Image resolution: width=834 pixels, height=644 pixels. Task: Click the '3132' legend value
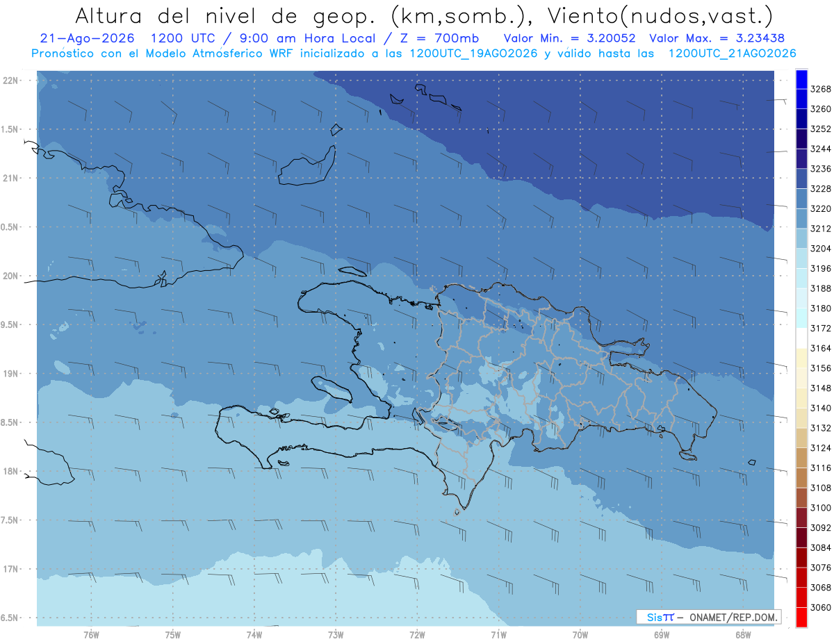[x=821, y=428]
